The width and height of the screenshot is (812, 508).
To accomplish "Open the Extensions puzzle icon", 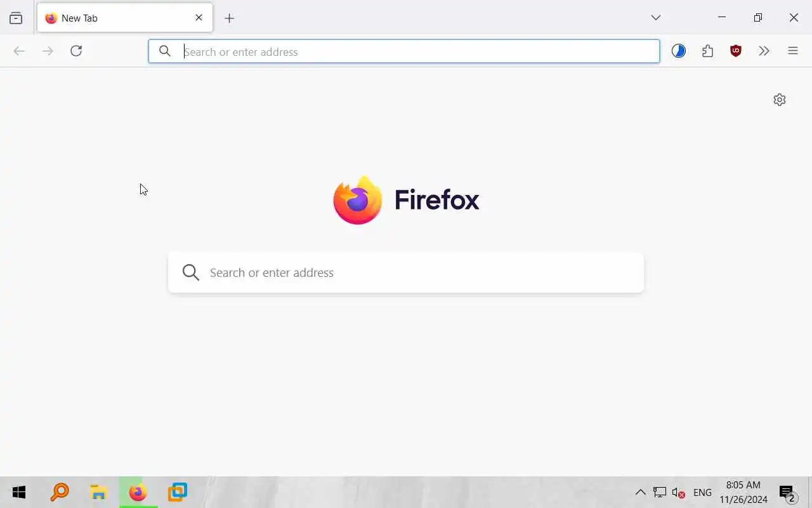I will point(707,51).
